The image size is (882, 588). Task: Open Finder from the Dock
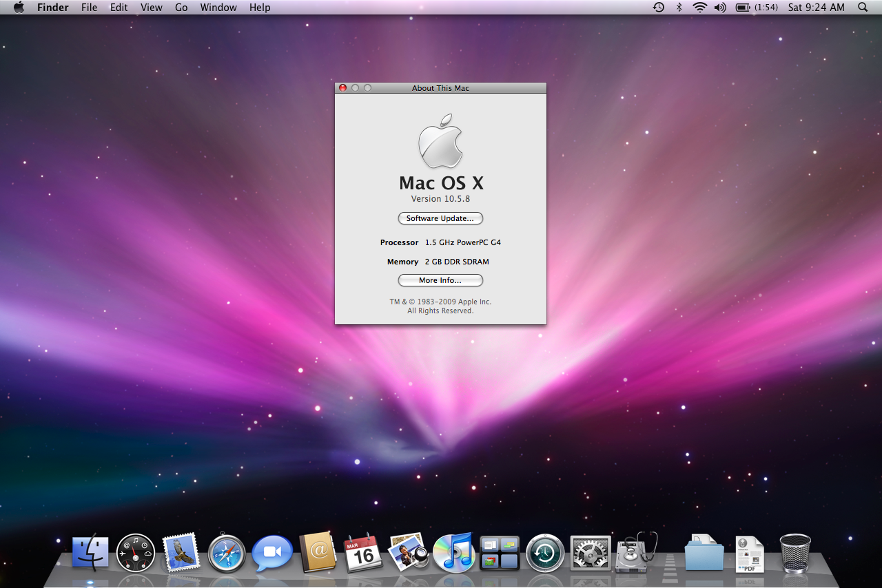coord(90,553)
